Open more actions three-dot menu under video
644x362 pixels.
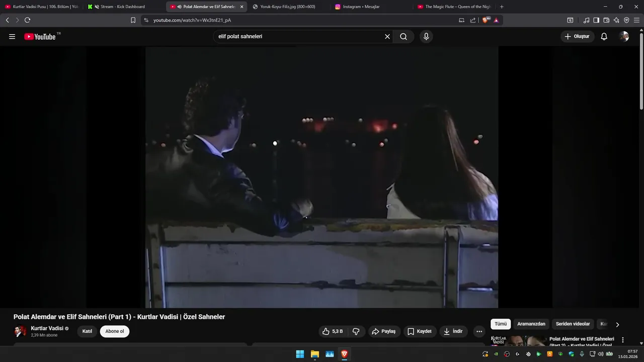point(479,331)
